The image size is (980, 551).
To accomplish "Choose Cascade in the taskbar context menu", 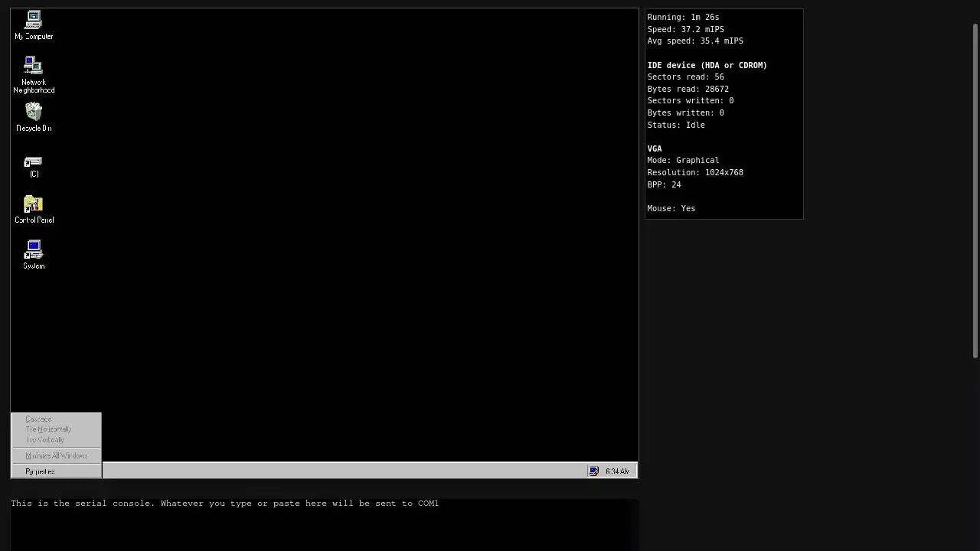I will (x=56, y=419).
